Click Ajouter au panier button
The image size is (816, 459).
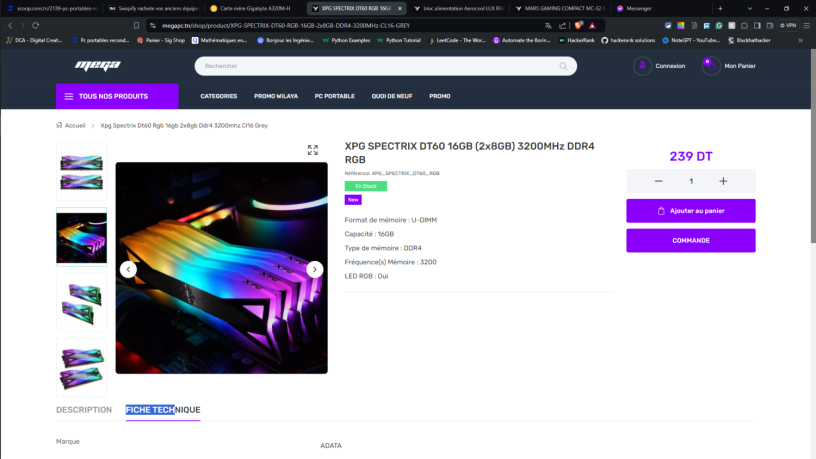coord(691,211)
